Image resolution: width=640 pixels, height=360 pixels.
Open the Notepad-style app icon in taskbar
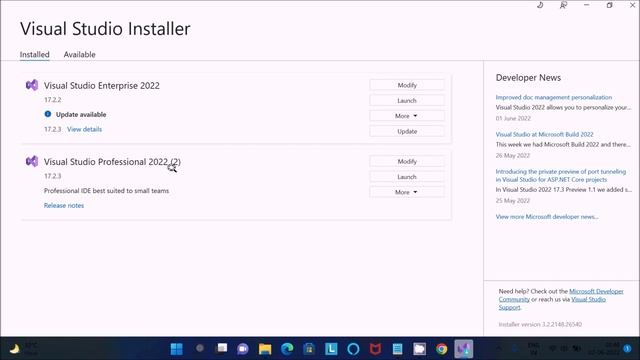[x=397, y=349]
